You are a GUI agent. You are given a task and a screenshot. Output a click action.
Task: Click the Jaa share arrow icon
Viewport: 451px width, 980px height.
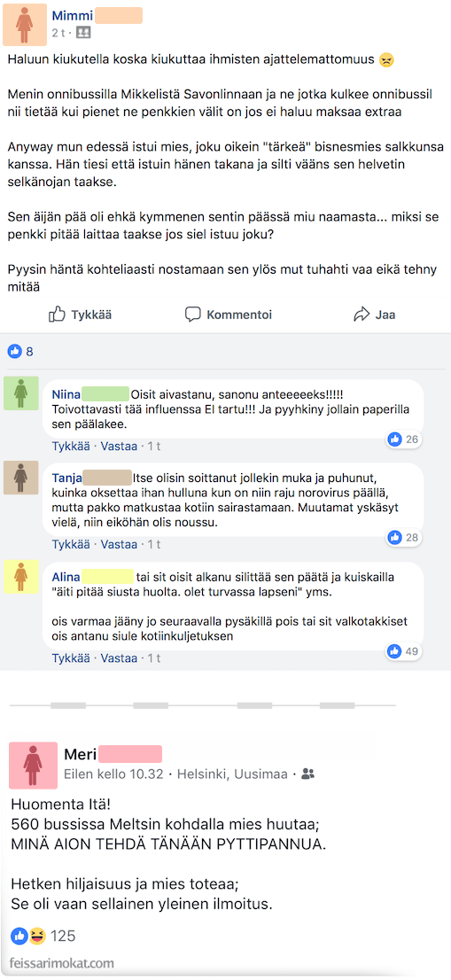(362, 315)
